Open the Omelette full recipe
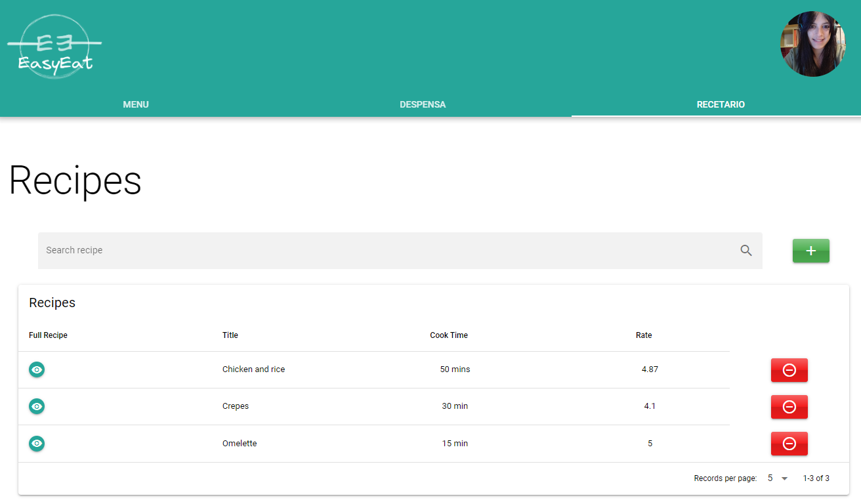 (x=37, y=444)
